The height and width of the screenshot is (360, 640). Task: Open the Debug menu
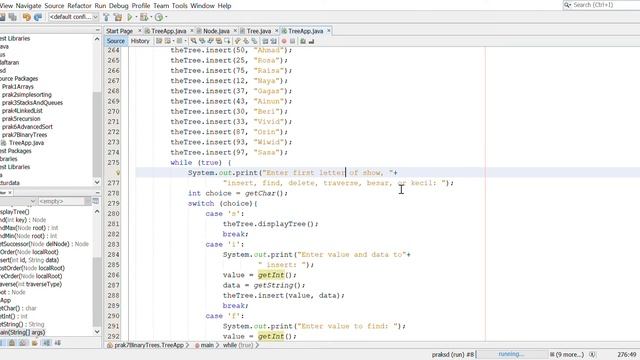click(119, 6)
